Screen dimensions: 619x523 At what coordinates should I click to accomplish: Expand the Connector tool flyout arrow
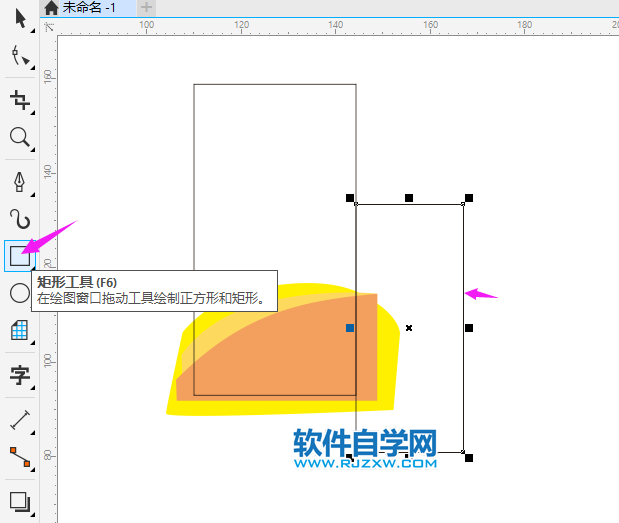(33, 470)
